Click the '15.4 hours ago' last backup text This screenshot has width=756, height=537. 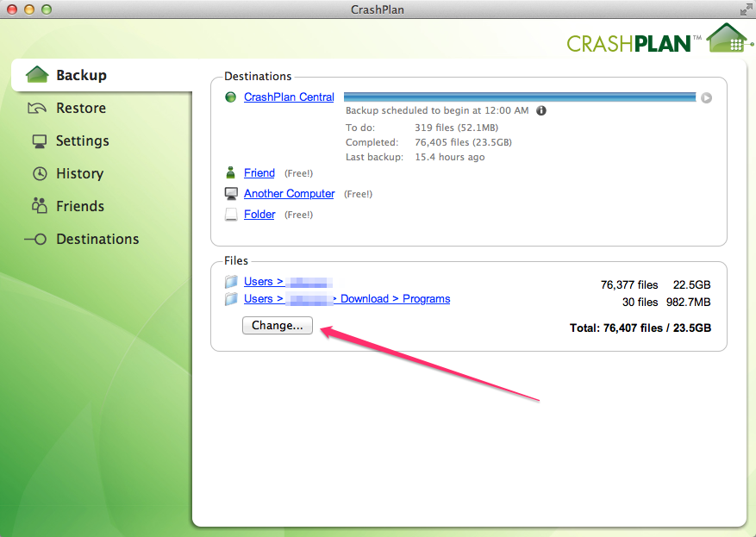pyautogui.click(x=450, y=157)
